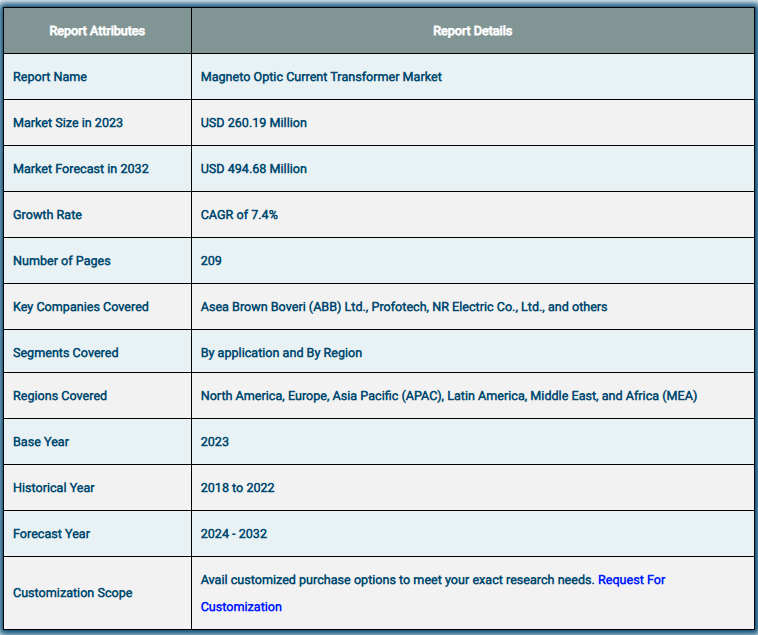
Task: Click the 'Market Forecast in 2032' label
Action: point(81,169)
